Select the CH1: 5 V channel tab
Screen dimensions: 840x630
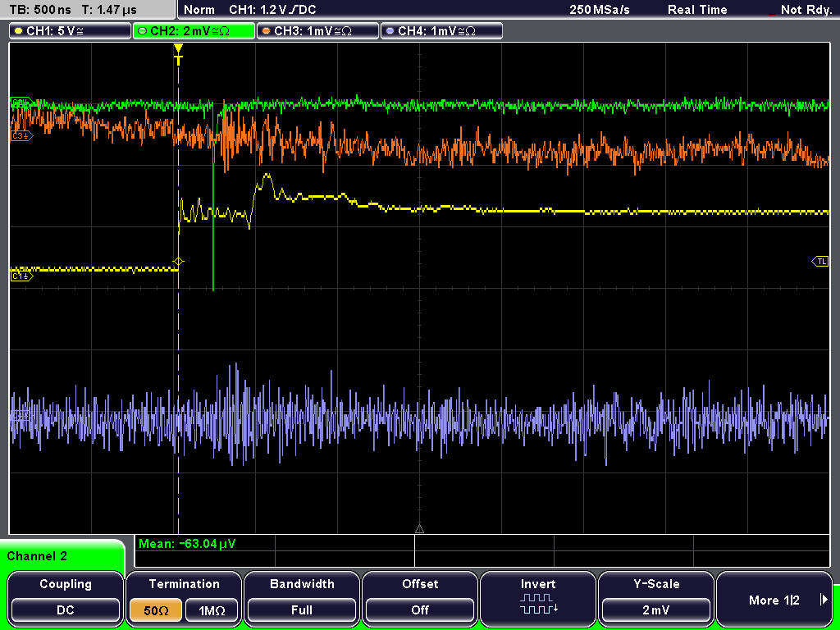coord(71,31)
